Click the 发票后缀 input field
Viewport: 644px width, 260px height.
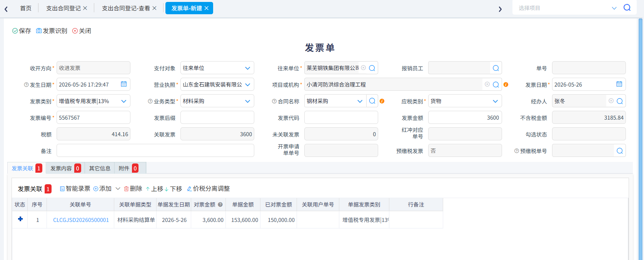point(217,118)
